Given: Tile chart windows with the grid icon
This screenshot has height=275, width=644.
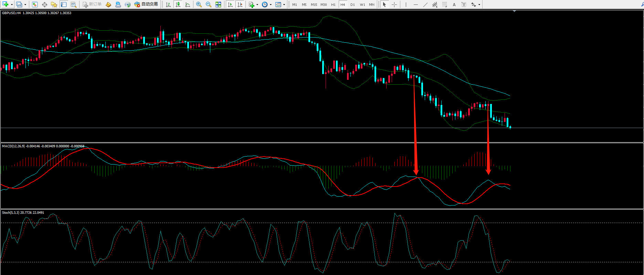Looking at the screenshot, I should [x=218, y=4].
